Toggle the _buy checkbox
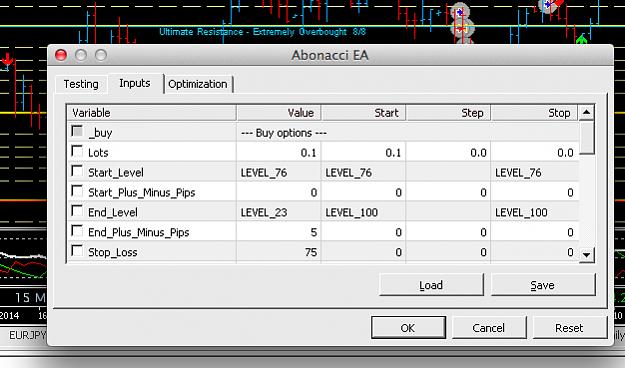Viewport: 625px width, 368px height. [x=77, y=131]
